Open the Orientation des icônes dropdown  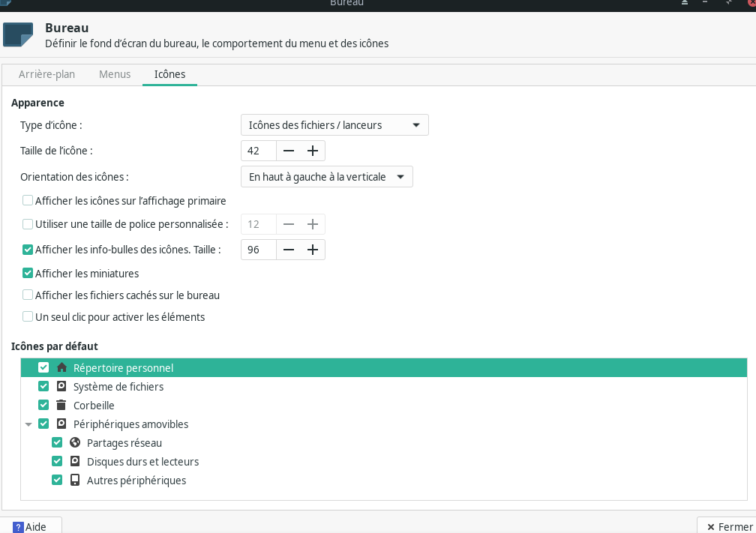[327, 177]
